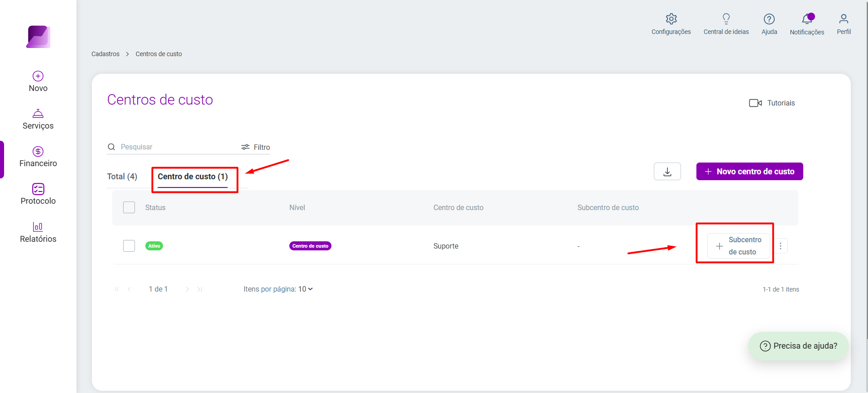Open Protocolo in the sidebar
The image size is (868, 393).
[x=38, y=195]
